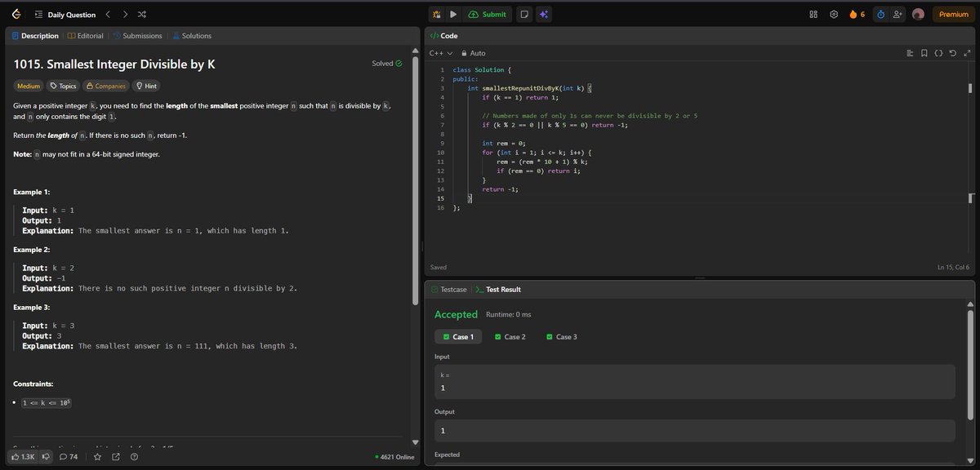Click the Output value box
Screen dimensions: 980x470
(x=694, y=430)
